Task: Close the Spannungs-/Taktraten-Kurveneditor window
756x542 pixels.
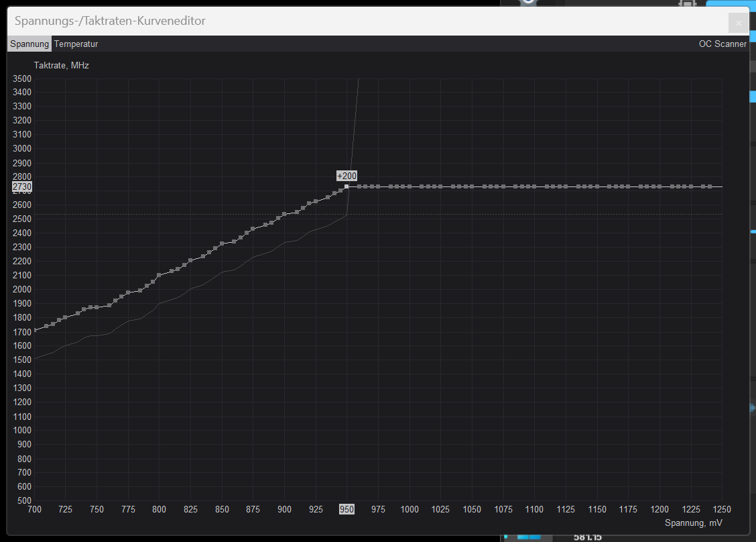Action: point(738,22)
